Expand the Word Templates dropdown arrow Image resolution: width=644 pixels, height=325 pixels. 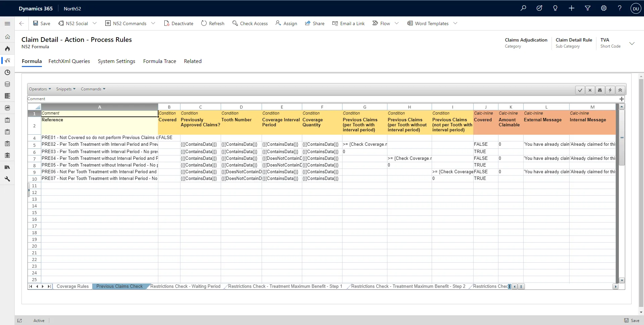(x=455, y=23)
